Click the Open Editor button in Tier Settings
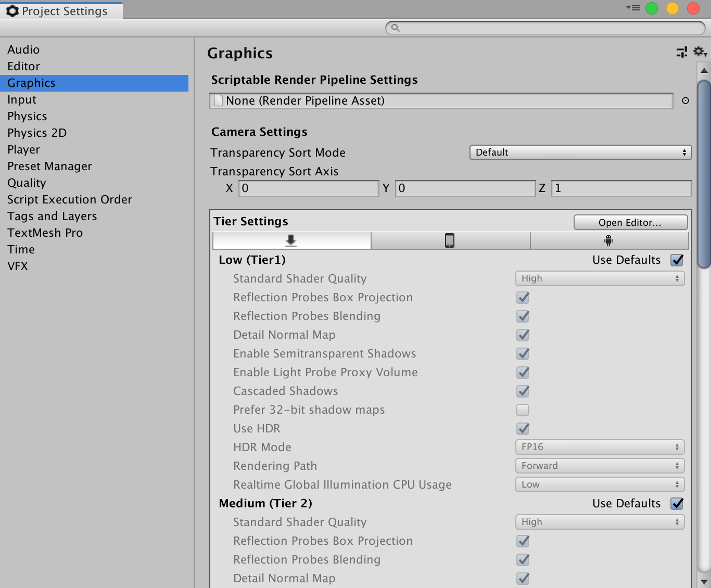 [630, 222]
